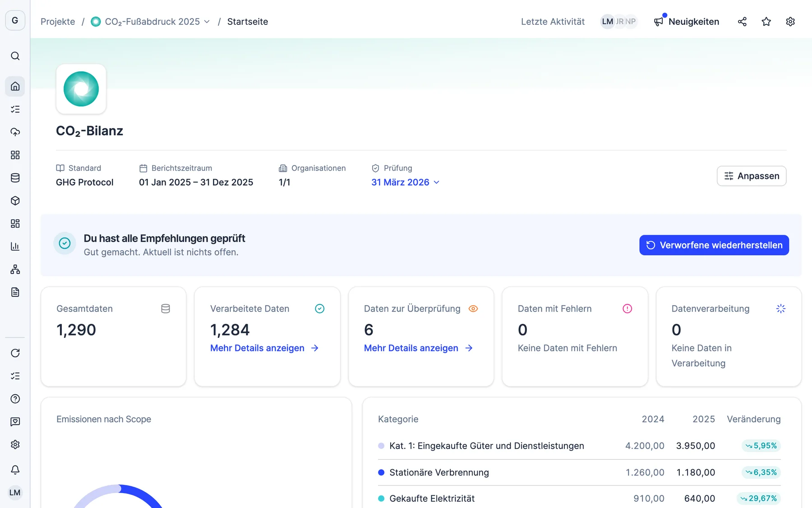This screenshot has width=812, height=508.
Task: Open the document icon in sidebar
Action: coord(15,292)
